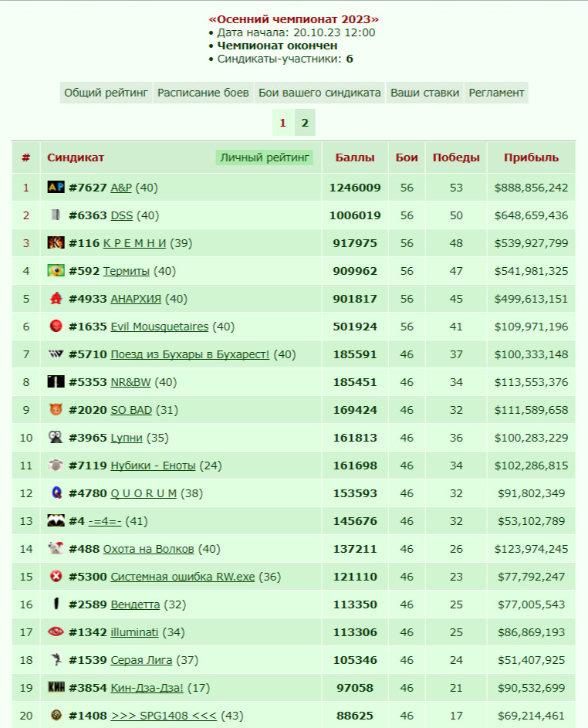Image resolution: width=588 pixels, height=728 pixels.
Task: Click the Кин-Дза-Дза! syndicate logo icon
Action: [x=56, y=687]
